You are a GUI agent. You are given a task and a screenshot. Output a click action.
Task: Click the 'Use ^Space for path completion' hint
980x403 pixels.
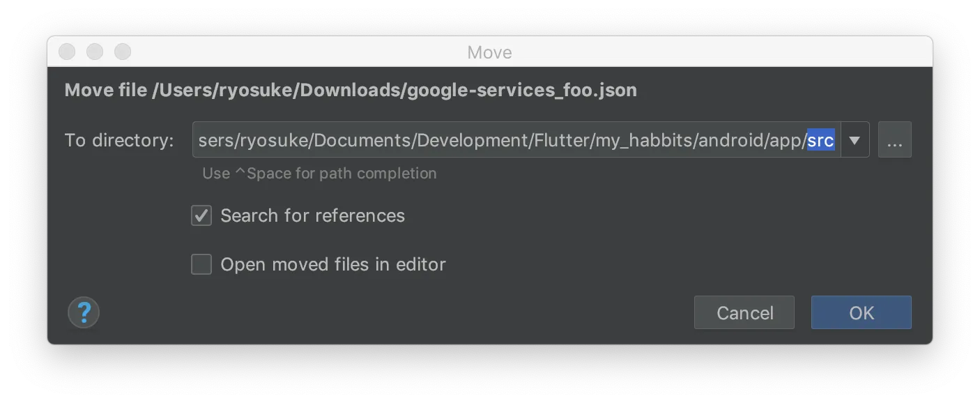click(x=319, y=174)
